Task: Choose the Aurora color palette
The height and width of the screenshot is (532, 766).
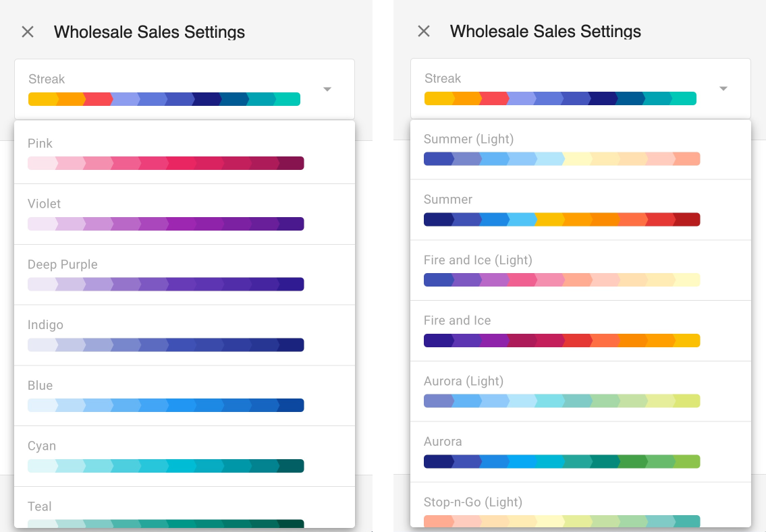Action: 562,453
